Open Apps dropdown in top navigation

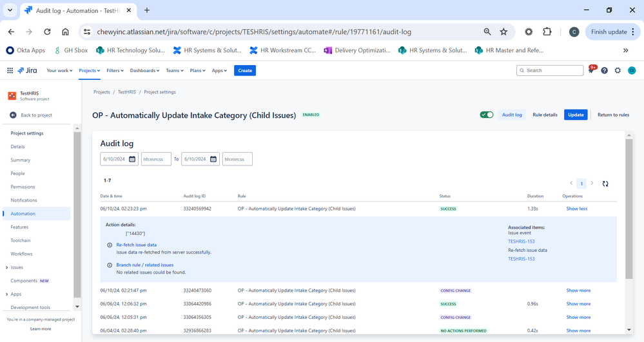(219, 71)
